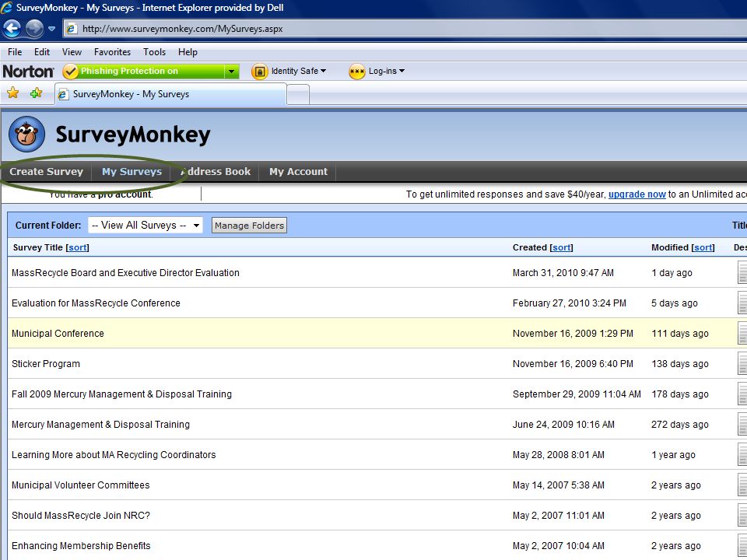Viewport: 747px width, 560px height.
Task: Click design icon for Municipal Conference row
Action: tap(742, 334)
